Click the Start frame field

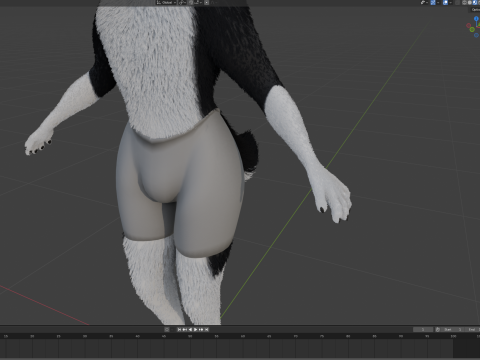click(x=452, y=329)
